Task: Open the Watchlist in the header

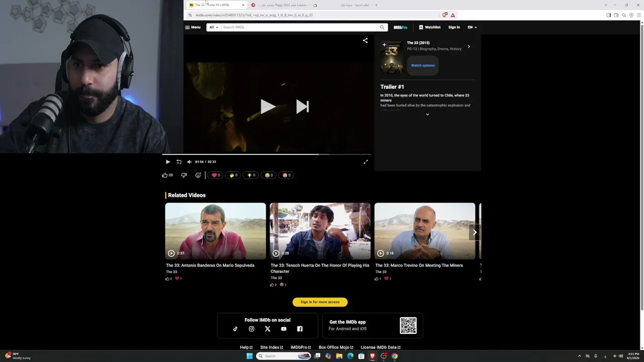Action: (x=430, y=27)
